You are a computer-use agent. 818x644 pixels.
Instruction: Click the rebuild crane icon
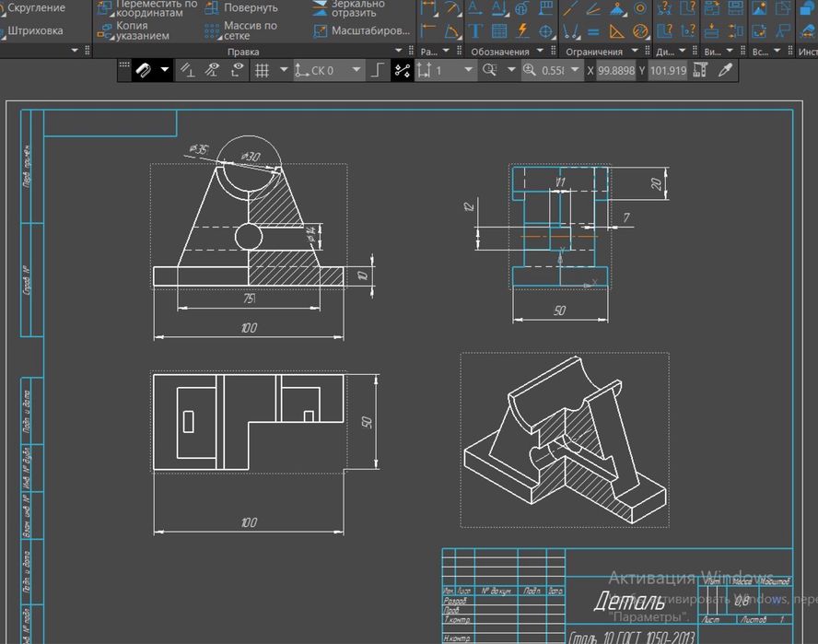click(700, 70)
